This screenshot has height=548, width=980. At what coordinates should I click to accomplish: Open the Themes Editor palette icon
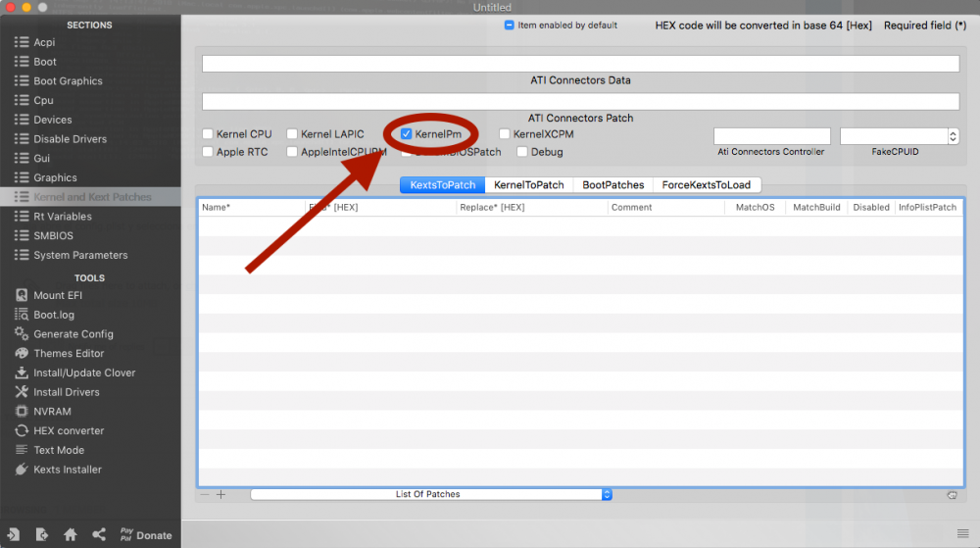22,353
